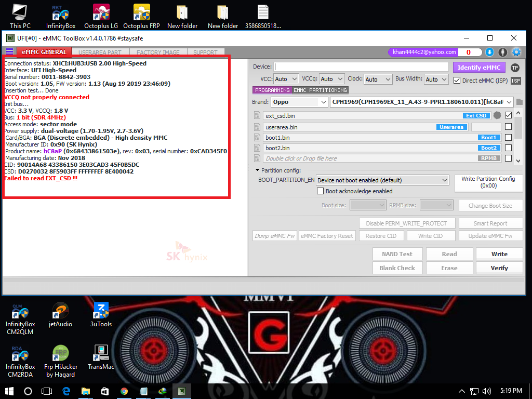This screenshot has height=399, width=532.
Task: Check the boot2.bin checkbox
Action: pos(508,148)
